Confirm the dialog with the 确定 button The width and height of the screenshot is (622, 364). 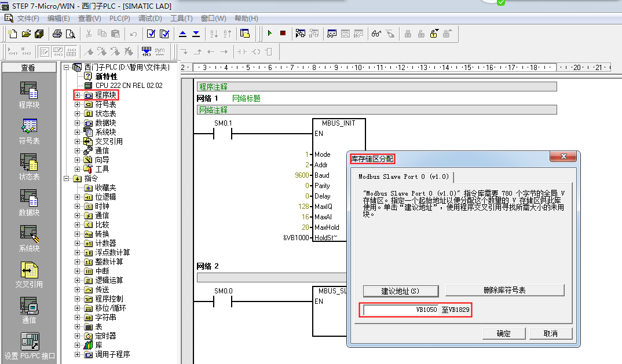pyautogui.click(x=503, y=333)
